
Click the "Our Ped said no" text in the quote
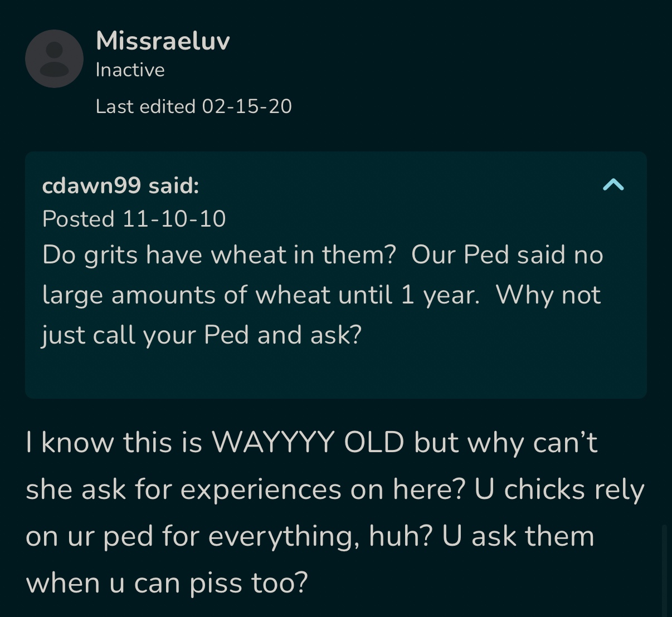point(507,255)
